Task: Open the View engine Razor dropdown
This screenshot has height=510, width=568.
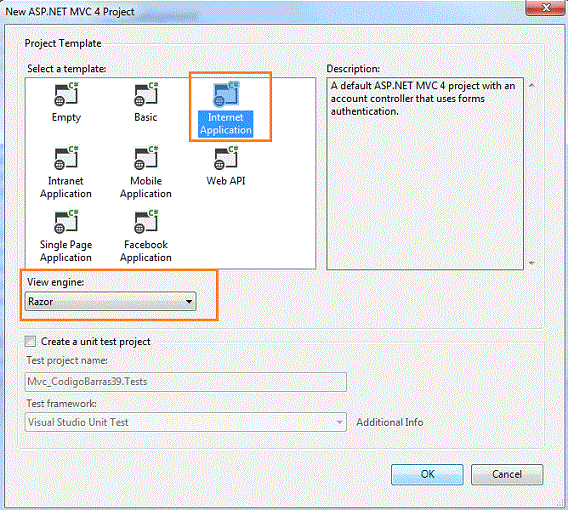Action: pyautogui.click(x=110, y=301)
